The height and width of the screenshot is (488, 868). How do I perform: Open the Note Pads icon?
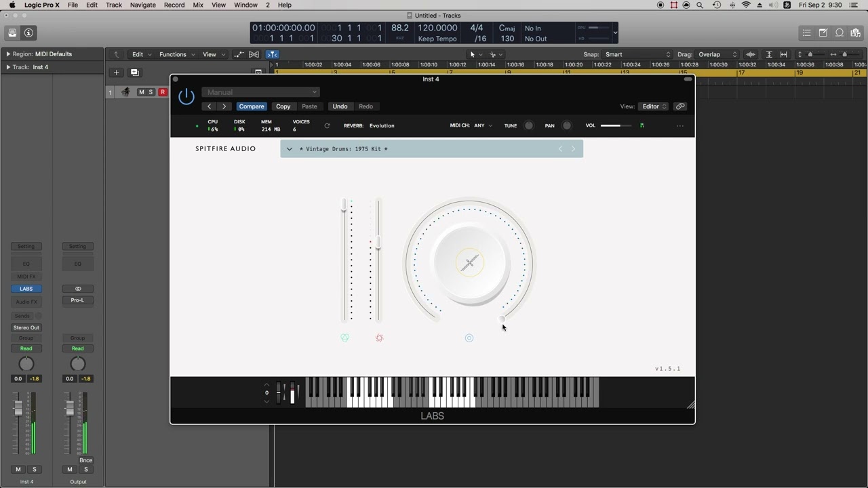coord(823,33)
